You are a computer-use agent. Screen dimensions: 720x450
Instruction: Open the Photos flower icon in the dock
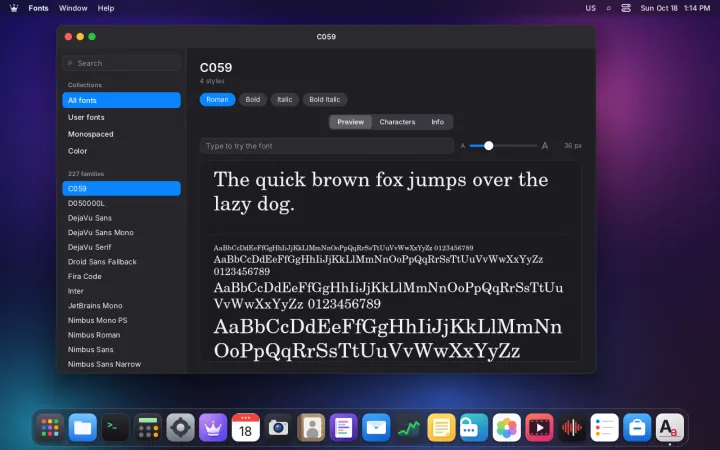coord(506,428)
